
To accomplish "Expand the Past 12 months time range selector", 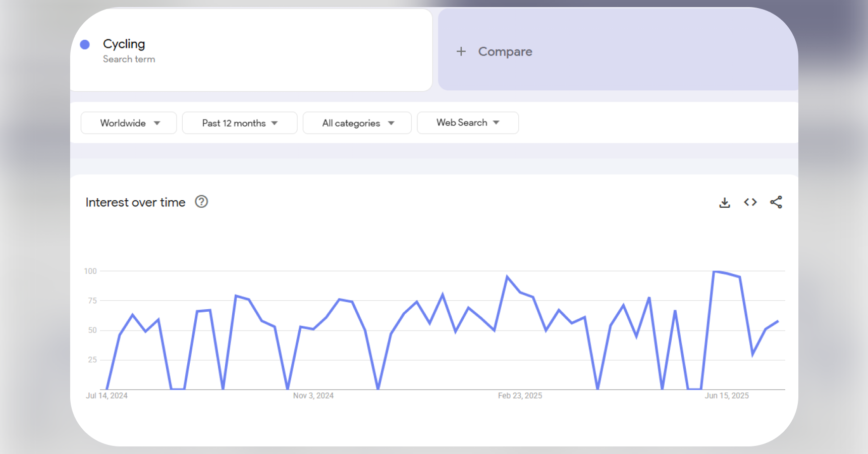I will coord(239,123).
